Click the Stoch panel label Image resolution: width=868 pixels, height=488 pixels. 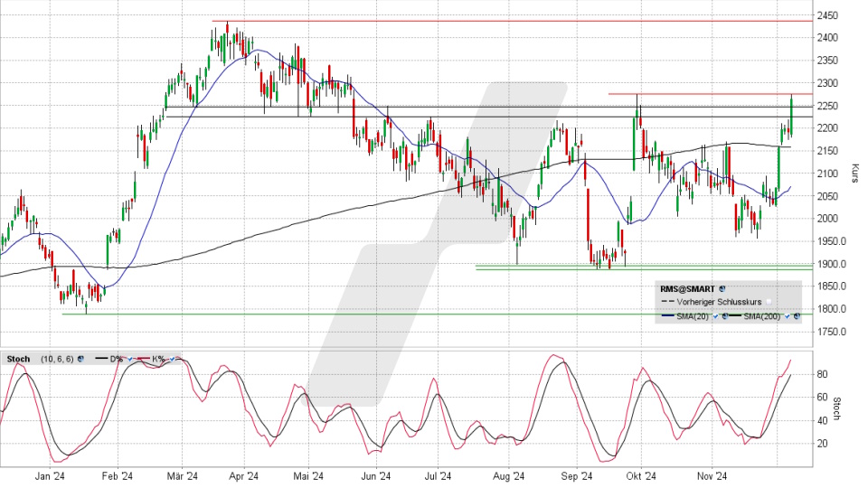[x=18, y=359]
